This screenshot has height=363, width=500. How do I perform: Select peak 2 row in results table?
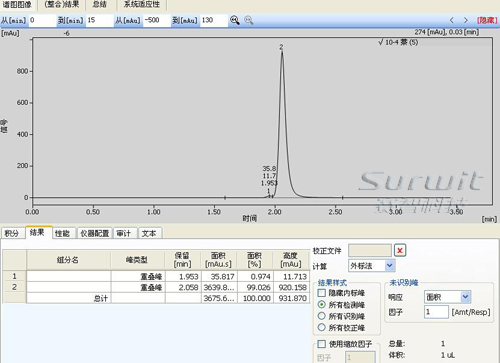pyautogui.click(x=156, y=287)
